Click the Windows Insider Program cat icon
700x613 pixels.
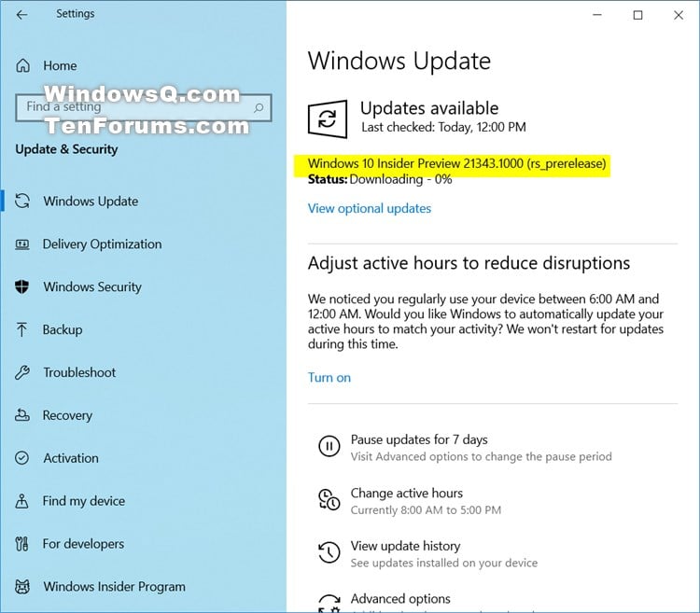coord(22,587)
